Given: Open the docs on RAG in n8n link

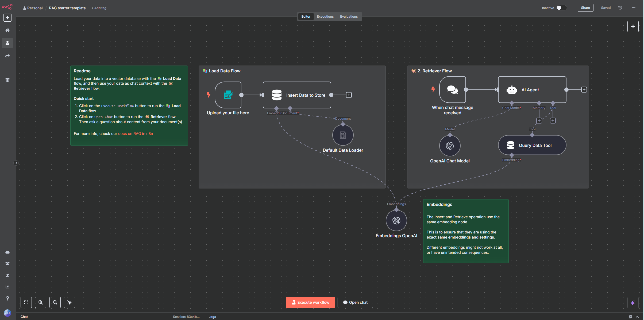Looking at the screenshot, I should [136, 134].
